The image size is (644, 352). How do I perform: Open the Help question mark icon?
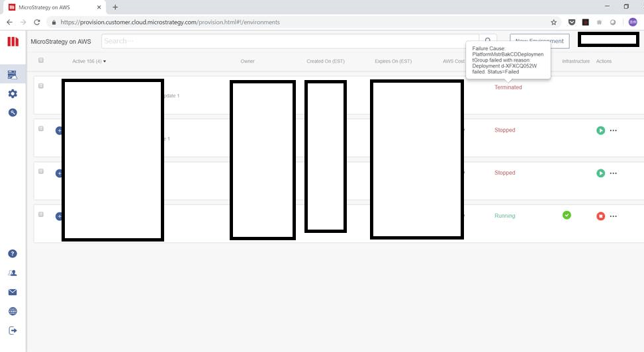13,254
